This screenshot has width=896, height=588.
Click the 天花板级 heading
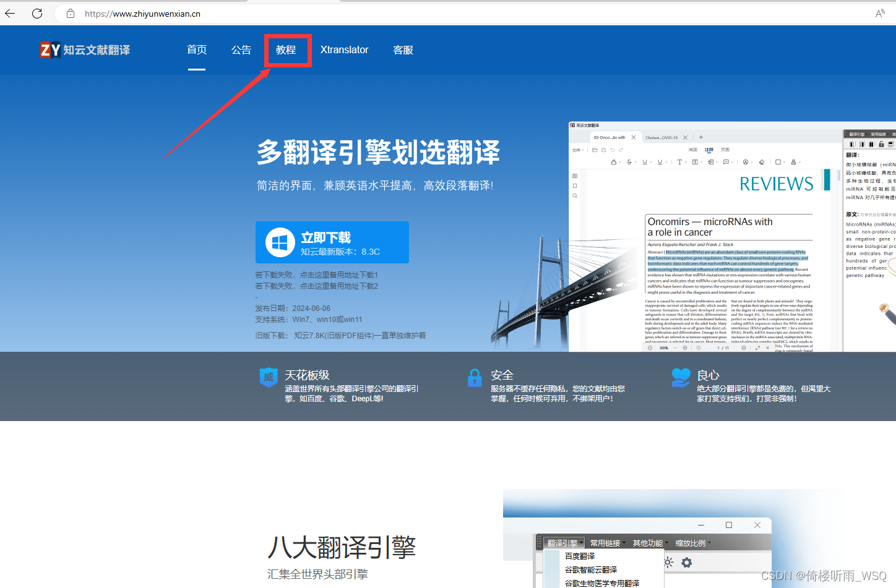coord(307,375)
